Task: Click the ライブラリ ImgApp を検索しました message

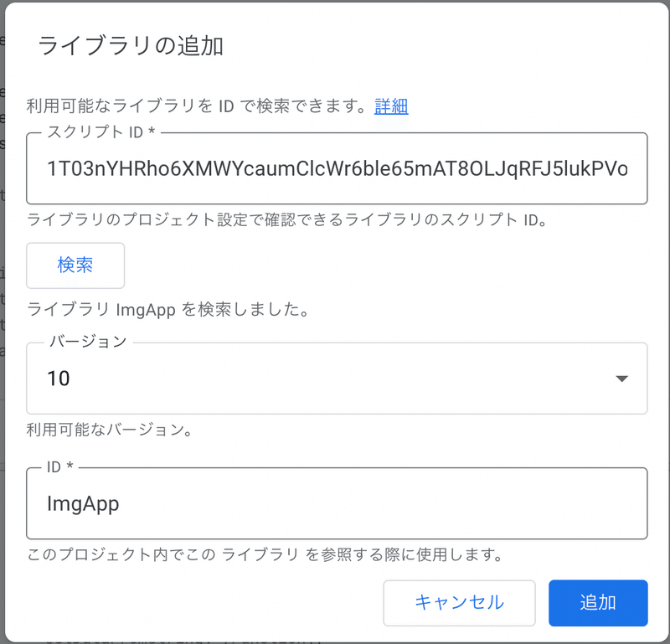Action: tap(168, 309)
